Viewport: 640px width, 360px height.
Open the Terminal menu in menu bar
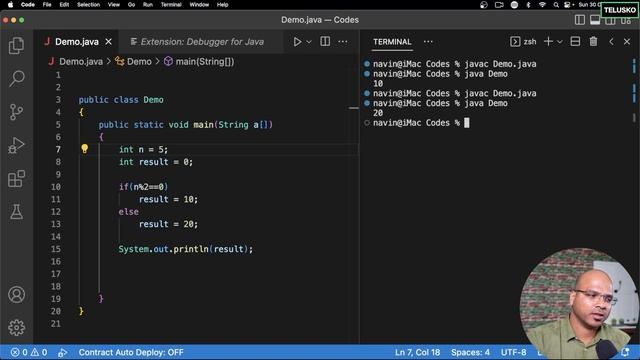point(171,5)
